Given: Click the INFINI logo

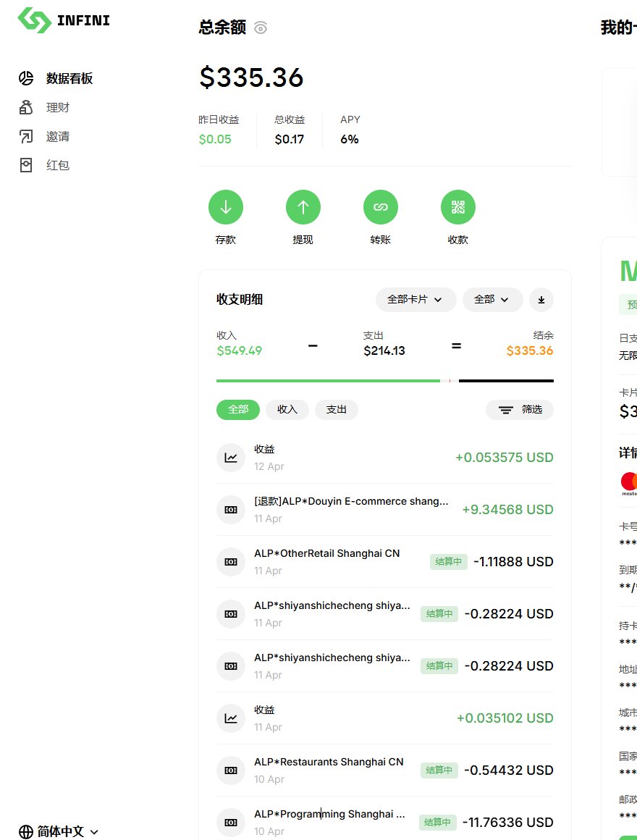Looking at the screenshot, I should point(63,21).
